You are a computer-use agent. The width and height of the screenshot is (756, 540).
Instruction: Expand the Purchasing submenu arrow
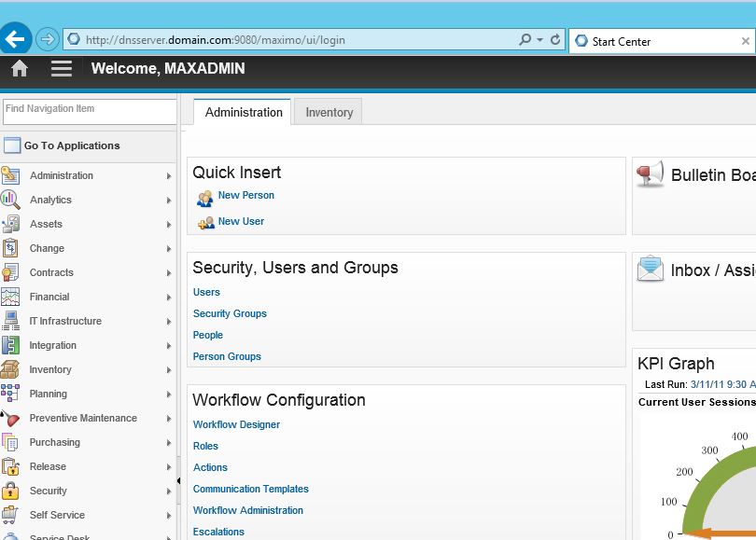click(x=169, y=443)
